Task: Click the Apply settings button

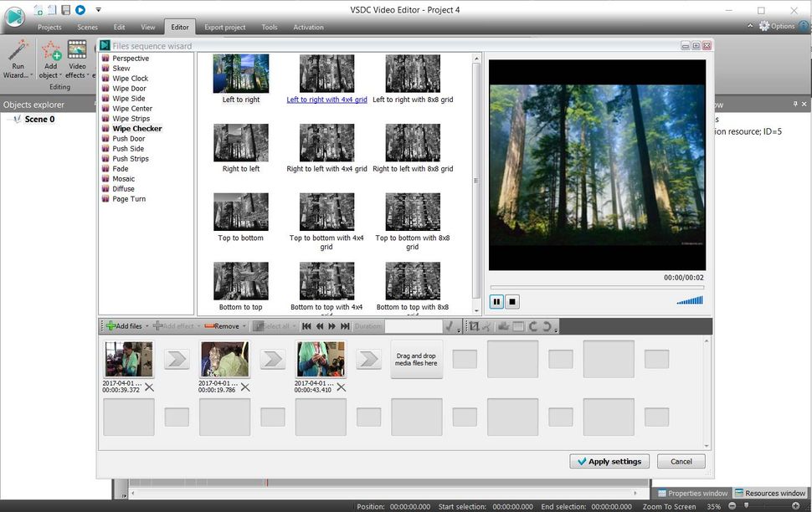Action: click(609, 461)
